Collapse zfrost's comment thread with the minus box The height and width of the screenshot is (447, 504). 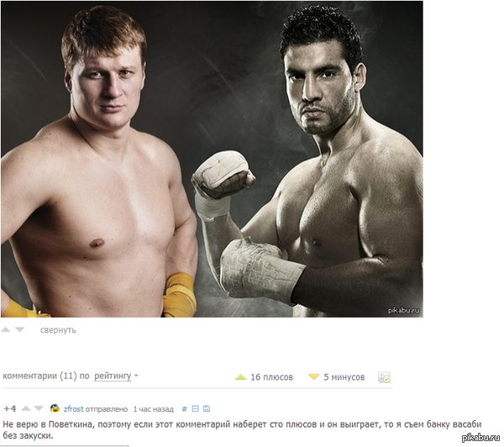[195, 408]
